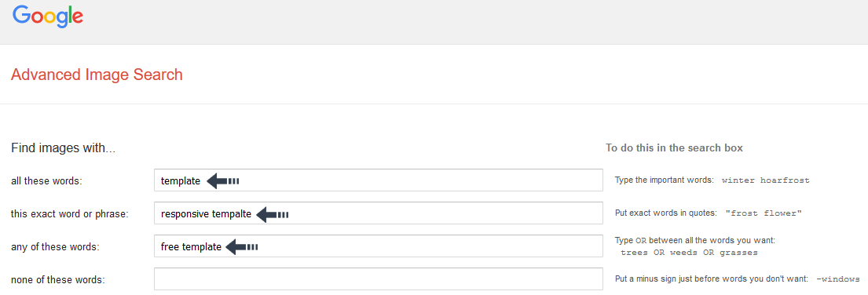Click the Google logo
The width and height of the screenshot is (868, 295).
coord(48,17)
